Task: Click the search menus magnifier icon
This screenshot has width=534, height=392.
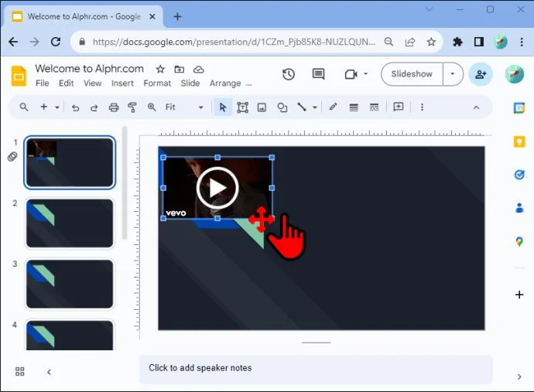Action: click(x=23, y=107)
